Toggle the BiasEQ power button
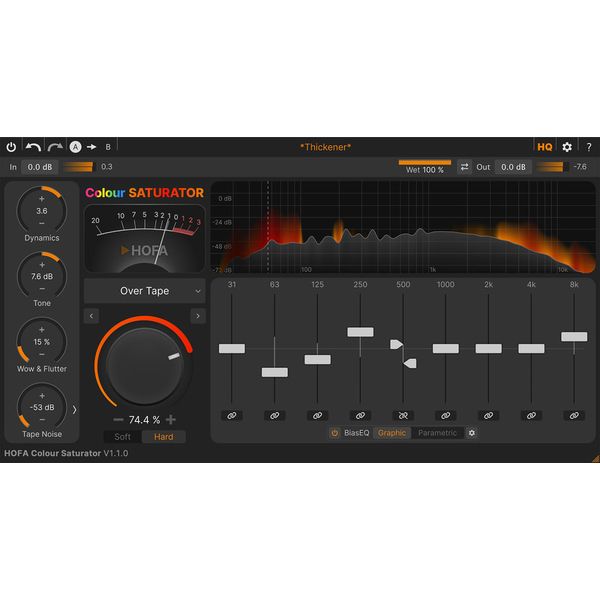The height and width of the screenshot is (600, 600). 335,433
